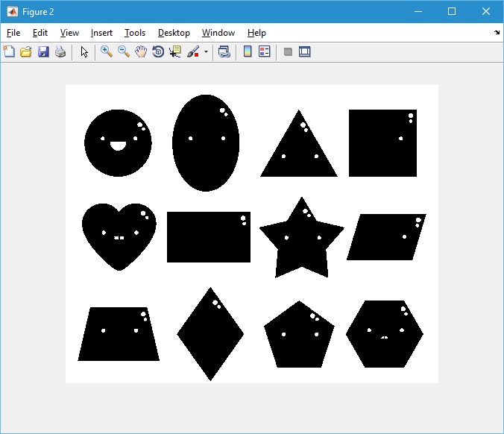Toggle the Insert Legend button
This screenshot has height=434, width=504.
click(264, 52)
